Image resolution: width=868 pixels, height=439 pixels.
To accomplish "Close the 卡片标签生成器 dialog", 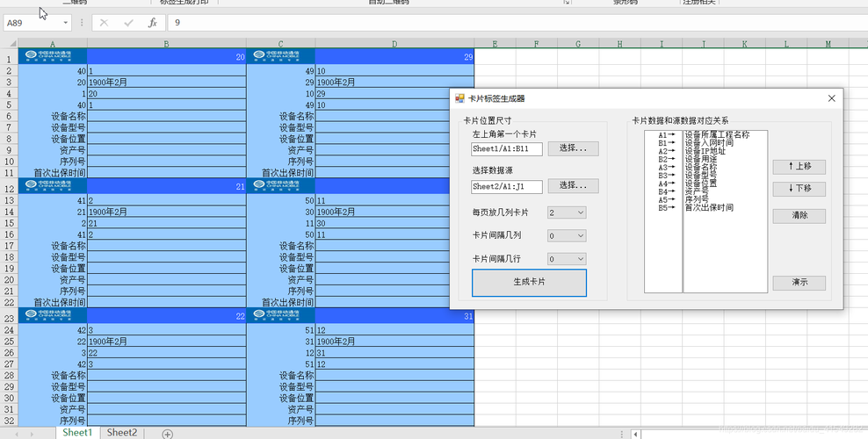I will pyautogui.click(x=831, y=98).
